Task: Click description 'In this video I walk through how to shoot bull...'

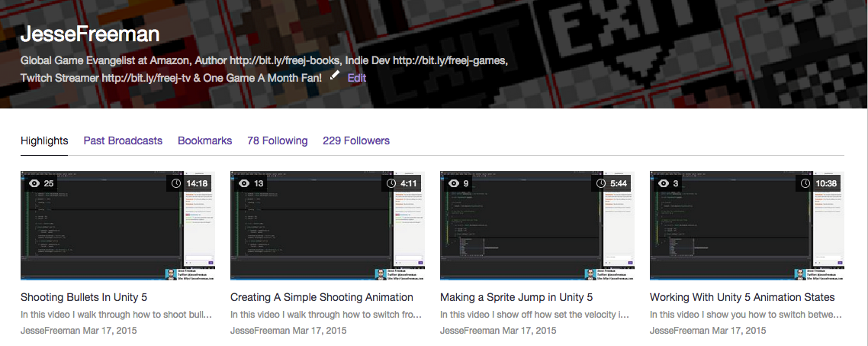Action: click(116, 315)
